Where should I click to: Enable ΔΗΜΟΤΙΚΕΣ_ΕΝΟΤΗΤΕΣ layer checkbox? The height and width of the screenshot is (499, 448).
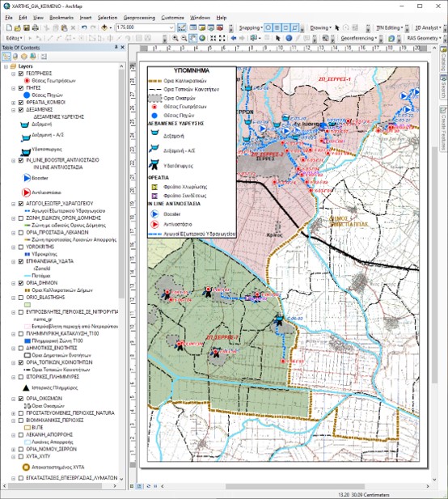pos(21,348)
